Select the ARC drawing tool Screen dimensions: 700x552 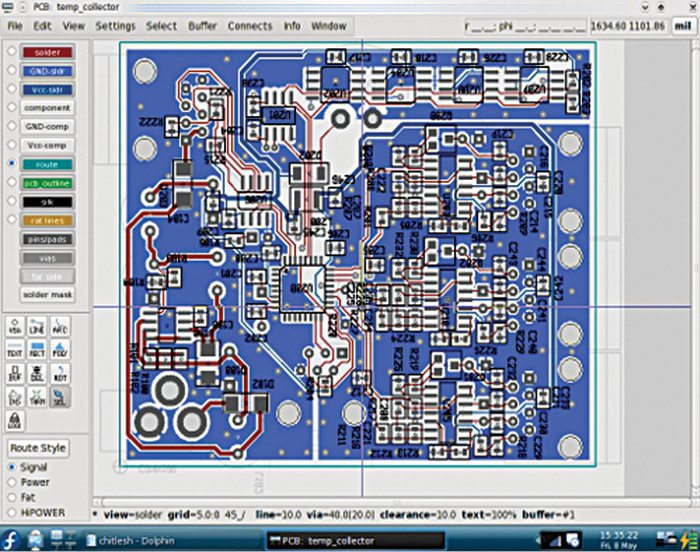click(61, 327)
